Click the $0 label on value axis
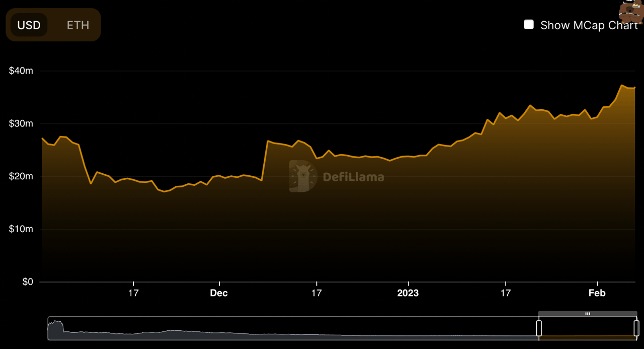Viewport: 644px width, 349px height. (x=28, y=282)
